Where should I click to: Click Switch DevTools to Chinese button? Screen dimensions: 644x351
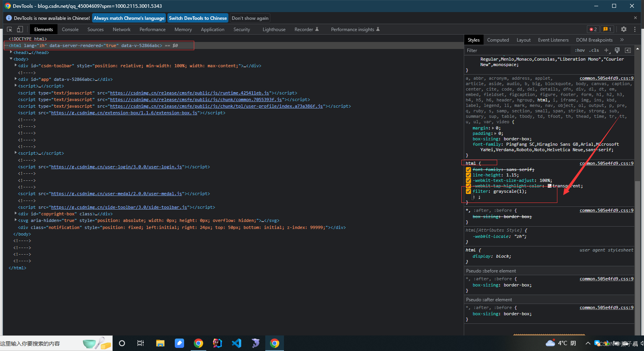[198, 18]
